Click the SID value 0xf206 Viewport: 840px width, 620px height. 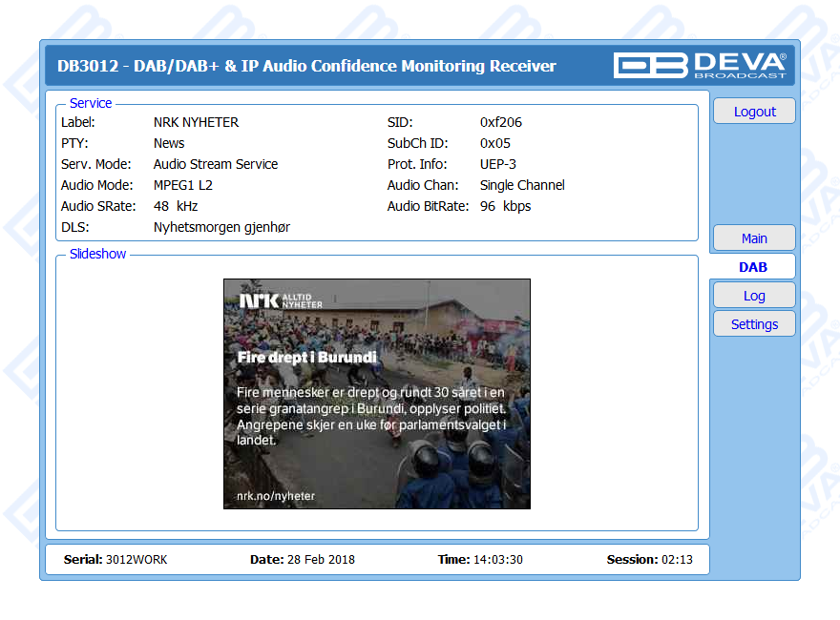[x=500, y=122]
